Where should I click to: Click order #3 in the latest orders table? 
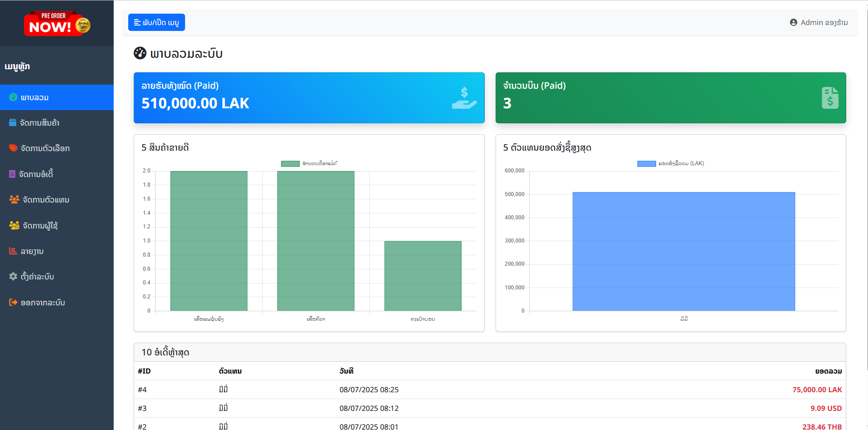(x=142, y=408)
